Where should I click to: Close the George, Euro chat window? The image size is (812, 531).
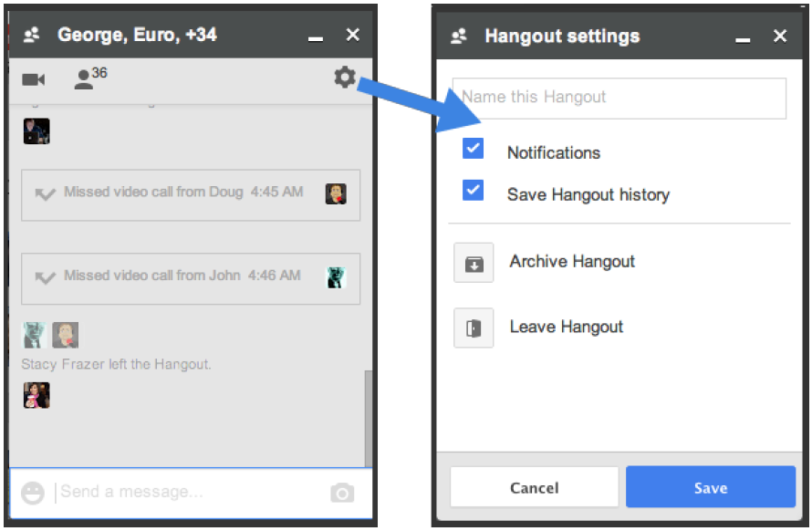coord(353,35)
